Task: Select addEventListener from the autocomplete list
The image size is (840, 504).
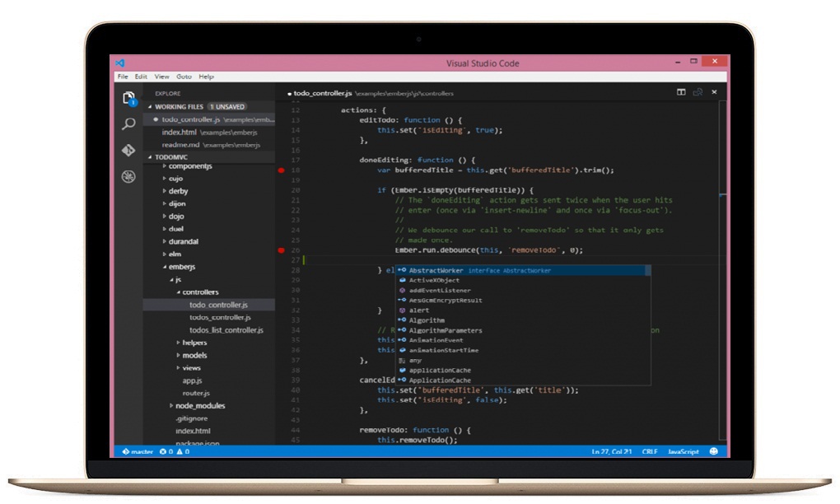Action: point(440,291)
